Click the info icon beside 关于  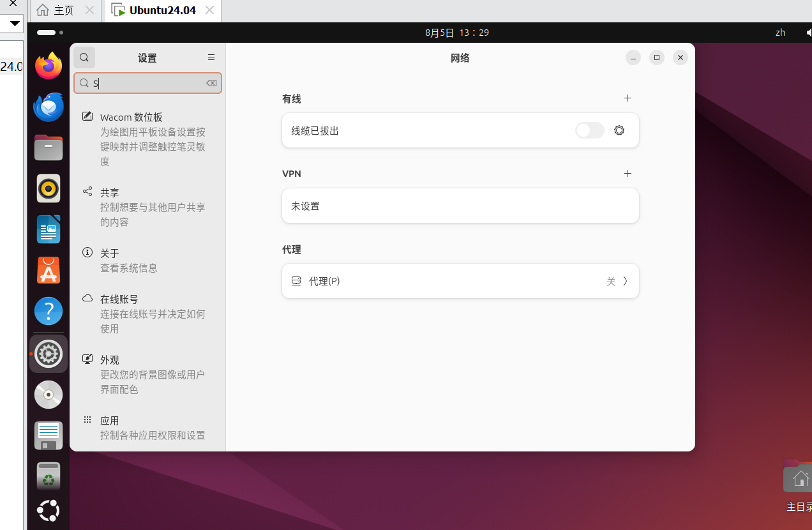87,253
